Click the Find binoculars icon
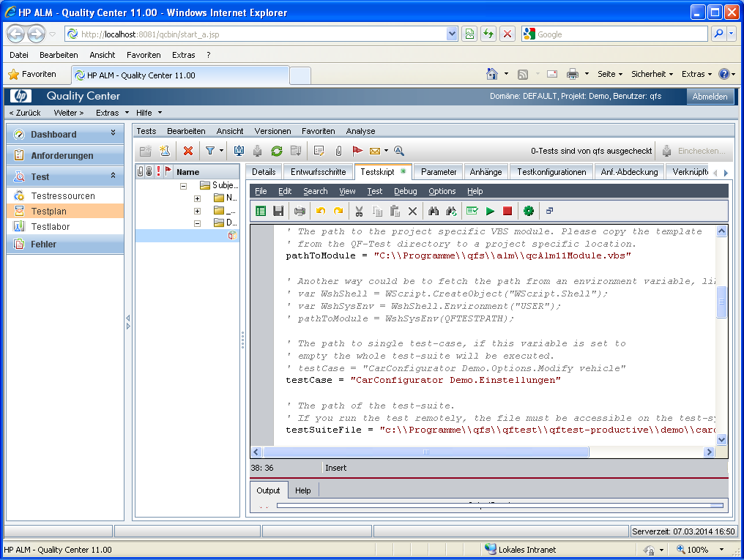Viewport: 744px width, 560px height. 433,212
